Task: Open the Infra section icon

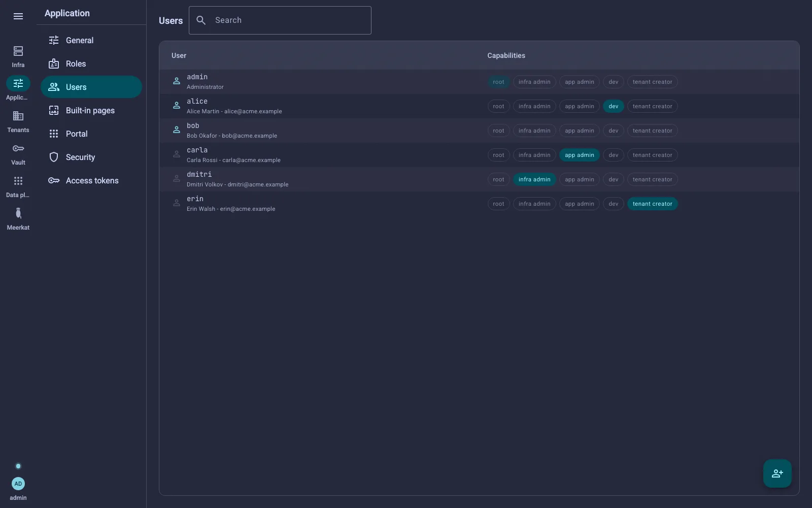Action: [x=18, y=51]
